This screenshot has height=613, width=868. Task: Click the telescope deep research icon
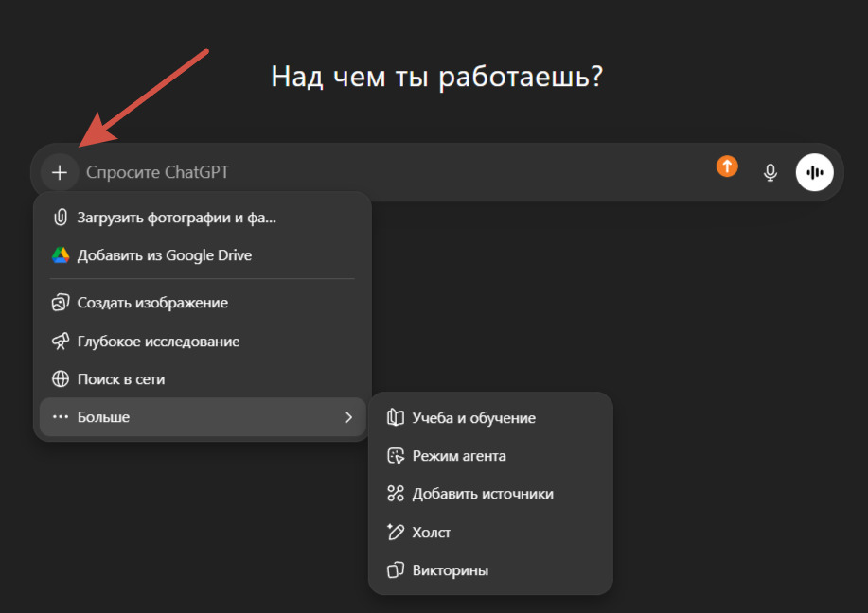tap(61, 342)
